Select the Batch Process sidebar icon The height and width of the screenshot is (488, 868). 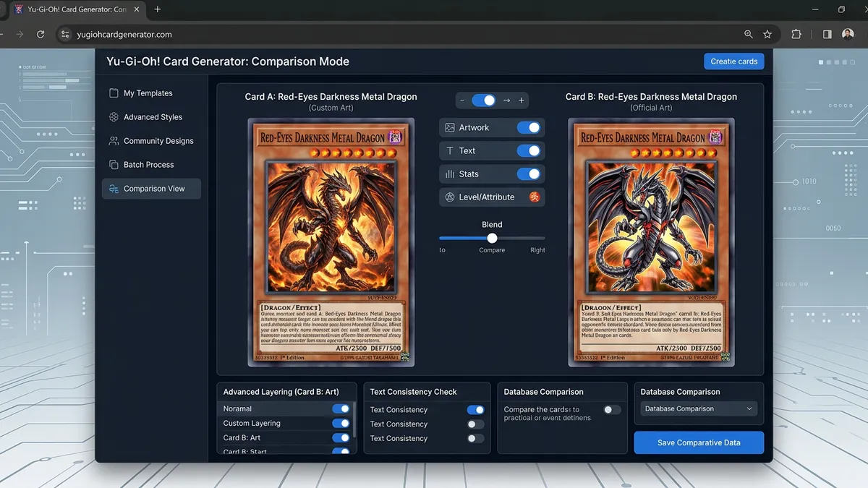[x=114, y=164]
